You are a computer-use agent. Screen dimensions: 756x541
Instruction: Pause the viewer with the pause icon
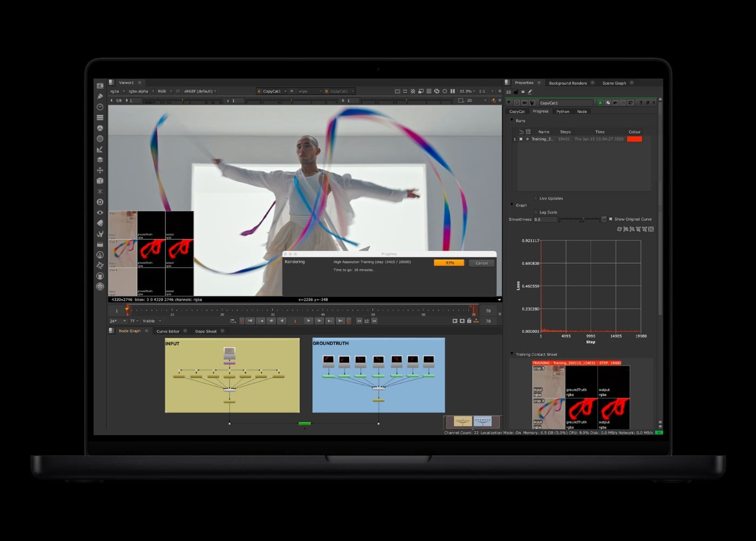[453, 91]
